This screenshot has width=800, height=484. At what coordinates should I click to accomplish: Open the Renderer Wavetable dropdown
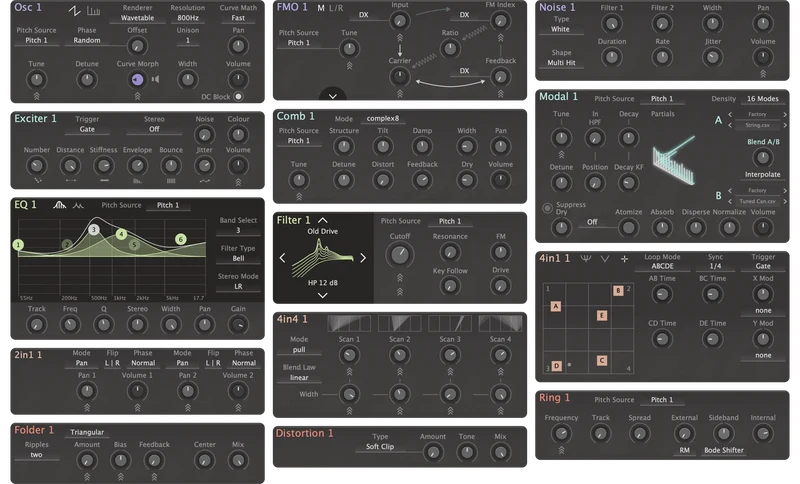point(137,18)
